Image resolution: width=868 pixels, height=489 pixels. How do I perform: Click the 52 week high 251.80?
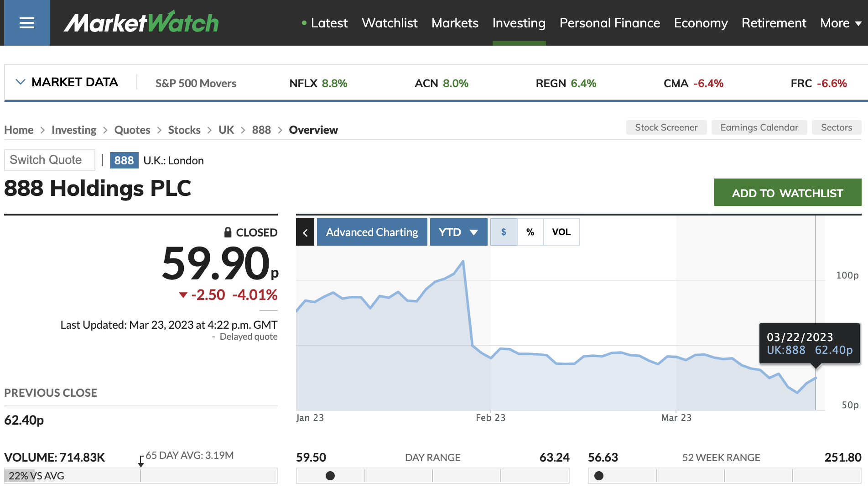[x=843, y=457]
